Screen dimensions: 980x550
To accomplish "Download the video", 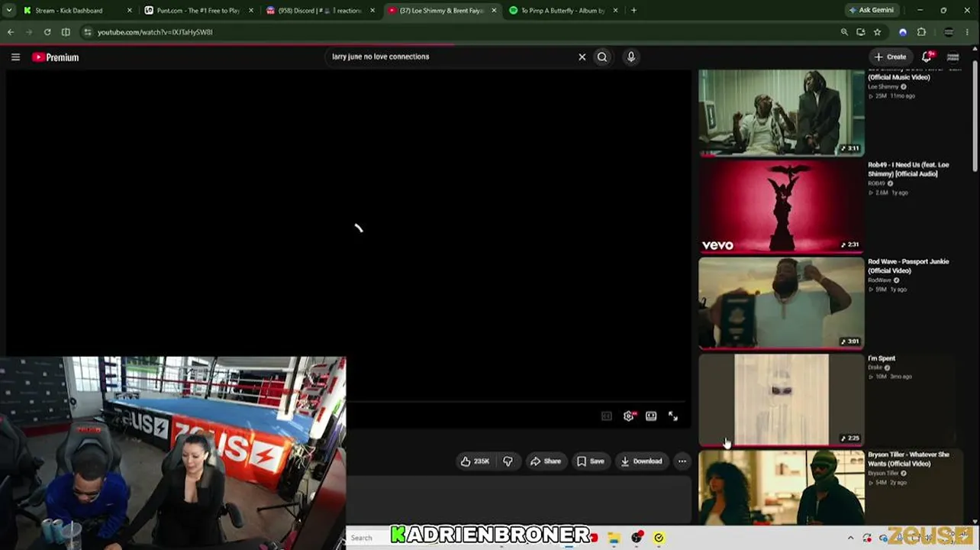I will click(x=641, y=461).
